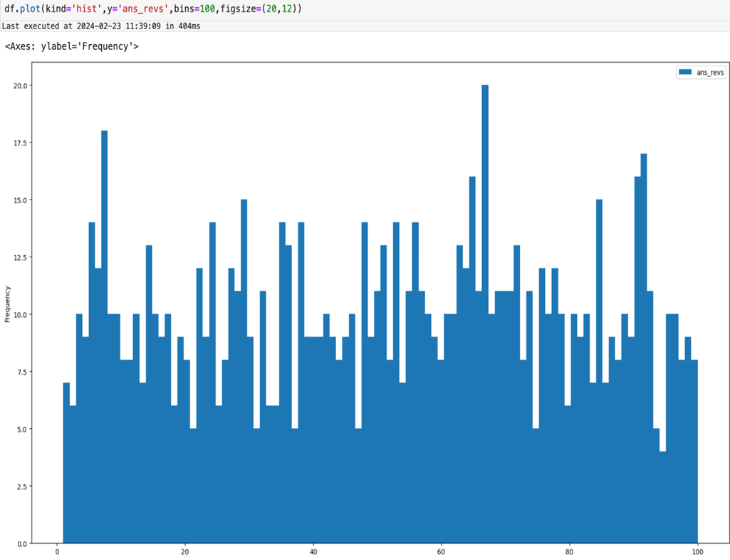The height and width of the screenshot is (560, 730).
Task: Click the 'hist' string in the code
Action: point(87,9)
